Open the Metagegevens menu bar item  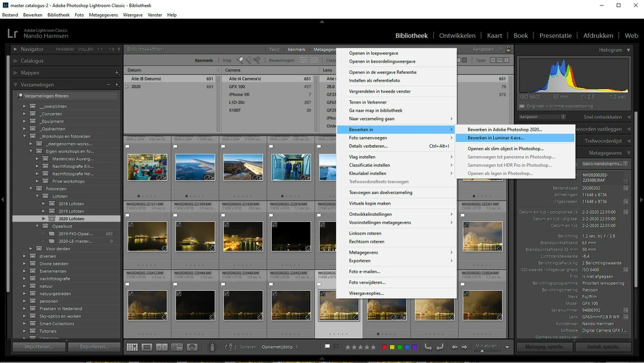(x=103, y=15)
